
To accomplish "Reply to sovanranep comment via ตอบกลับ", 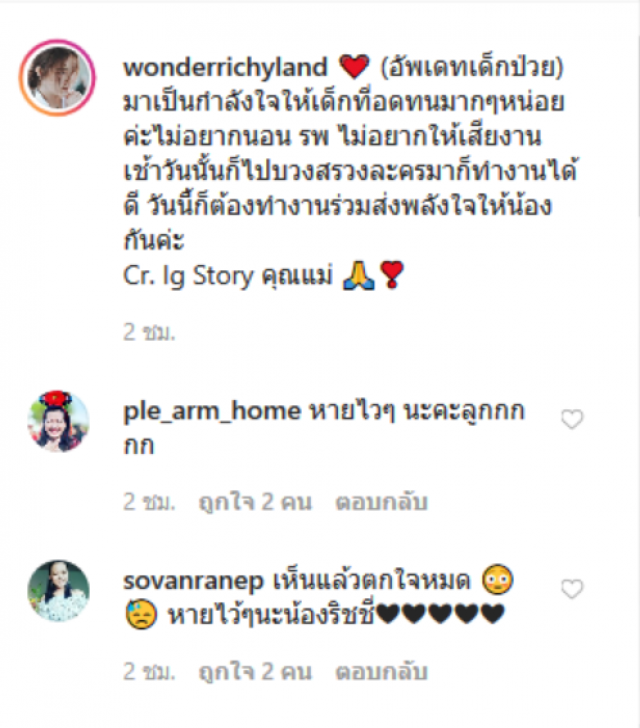I will click(381, 672).
